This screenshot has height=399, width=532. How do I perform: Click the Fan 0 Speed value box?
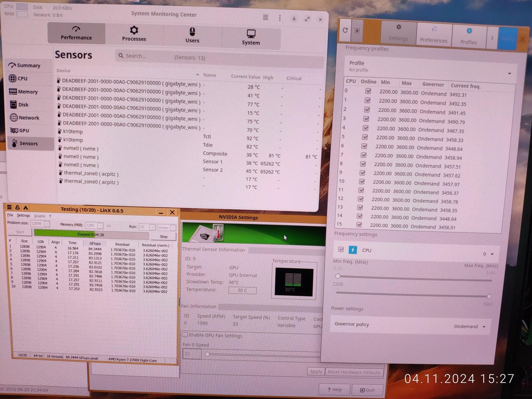click(192, 353)
